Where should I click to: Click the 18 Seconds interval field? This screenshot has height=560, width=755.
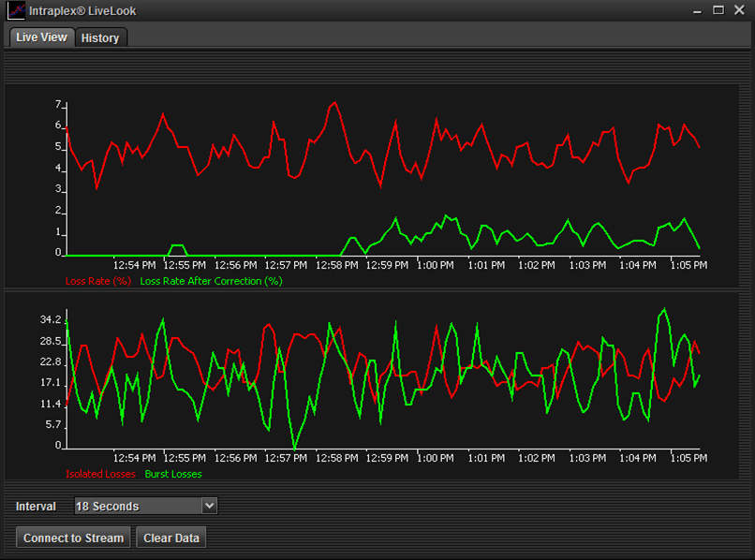point(137,506)
